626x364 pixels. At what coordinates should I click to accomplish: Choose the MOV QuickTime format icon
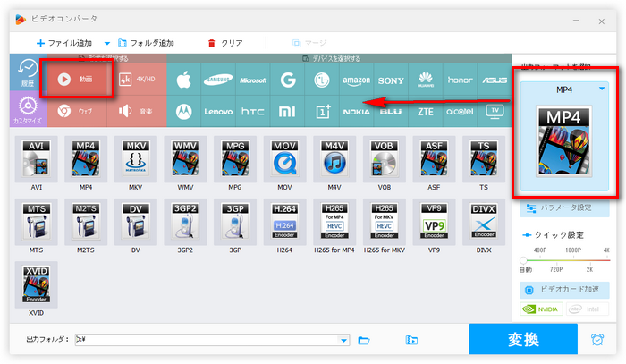(284, 165)
